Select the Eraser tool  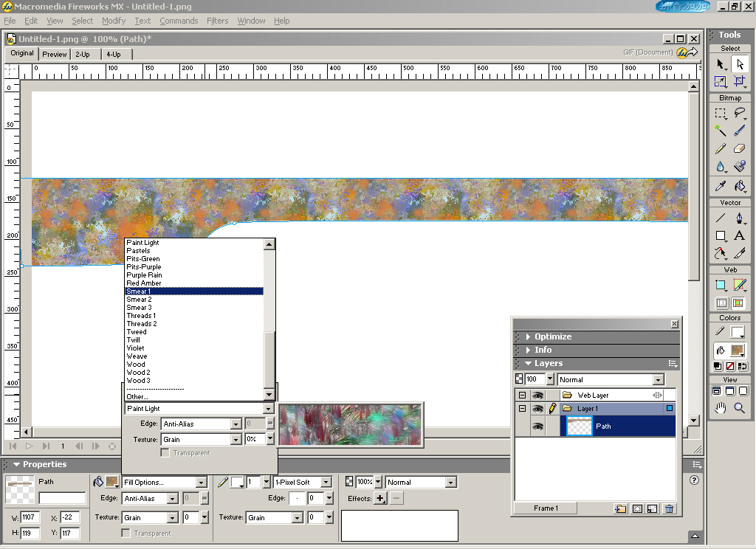pyautogui.click(x=740, y=148)
